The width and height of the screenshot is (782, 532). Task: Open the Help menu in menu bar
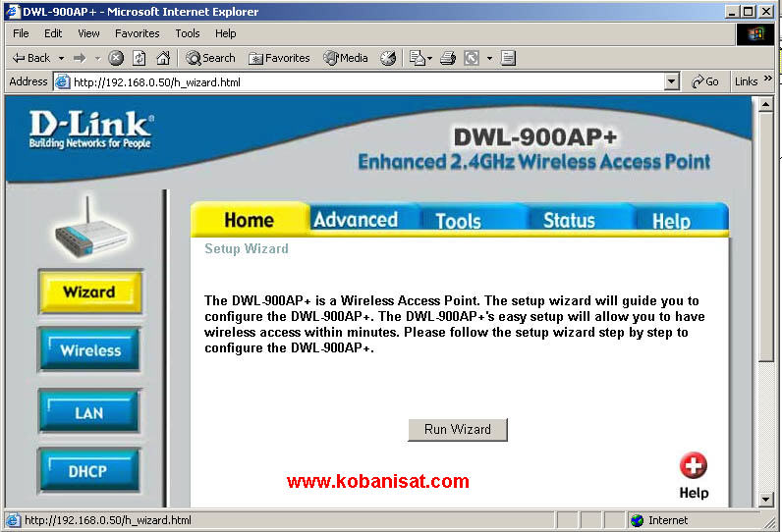pyautogui.click(x=225, y=33)
